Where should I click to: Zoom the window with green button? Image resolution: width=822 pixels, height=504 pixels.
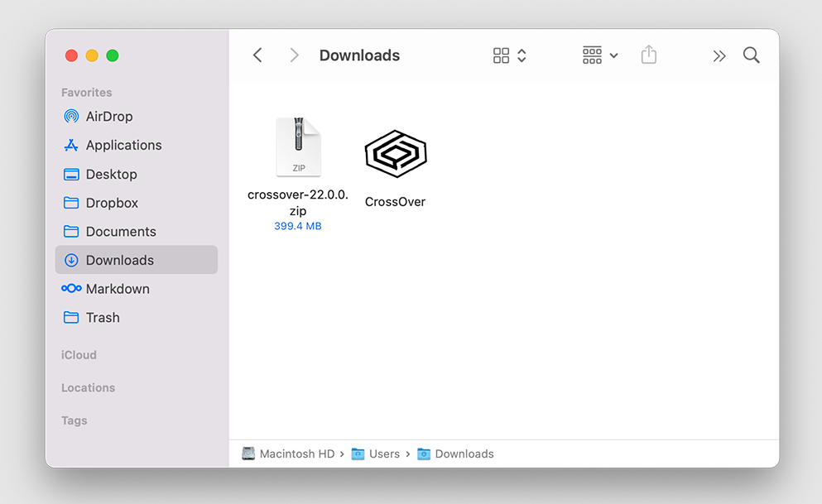[x=113, y=55]
